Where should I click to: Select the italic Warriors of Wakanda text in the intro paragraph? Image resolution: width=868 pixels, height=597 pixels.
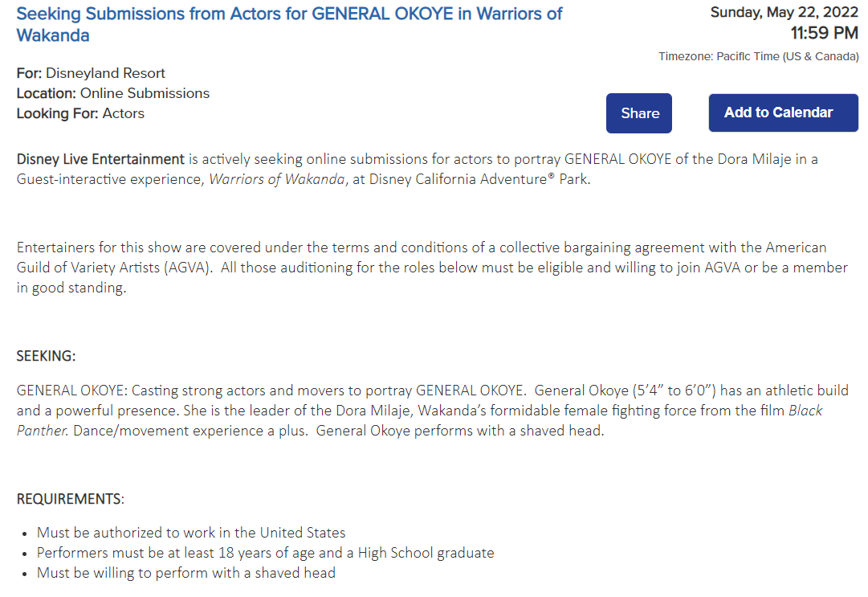[x=278, y=179]
